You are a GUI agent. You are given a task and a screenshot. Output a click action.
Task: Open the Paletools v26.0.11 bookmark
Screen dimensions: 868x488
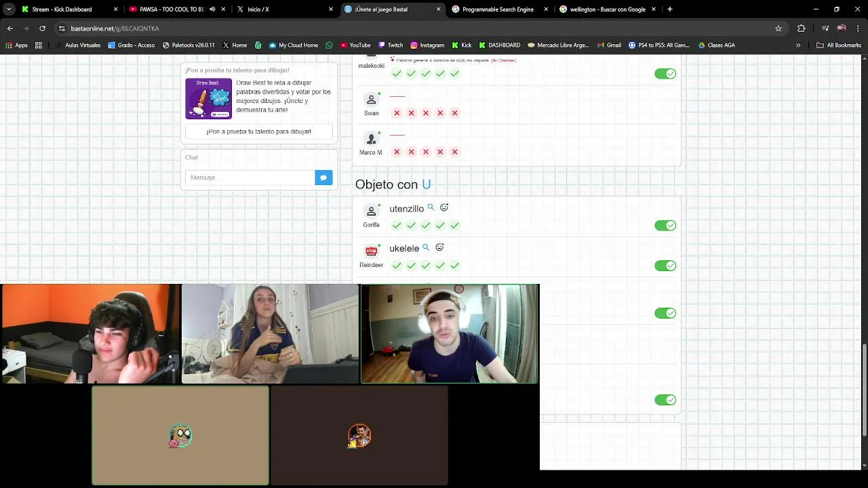[189, 45]
